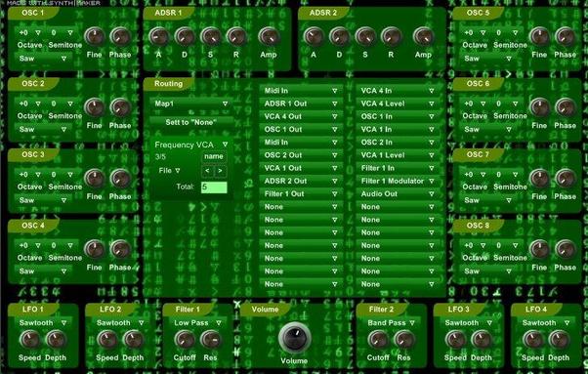The image size is (588, 374).
Task: Open the Filter 1 Low Pass type dropdown
Action: pyautogui.click(x=197, y=322)
